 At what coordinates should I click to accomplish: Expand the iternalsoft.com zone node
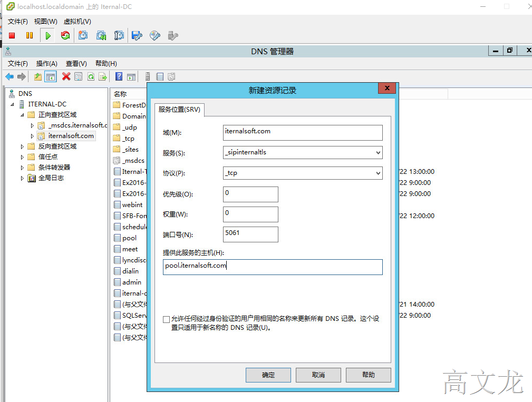tap(32, 136)
